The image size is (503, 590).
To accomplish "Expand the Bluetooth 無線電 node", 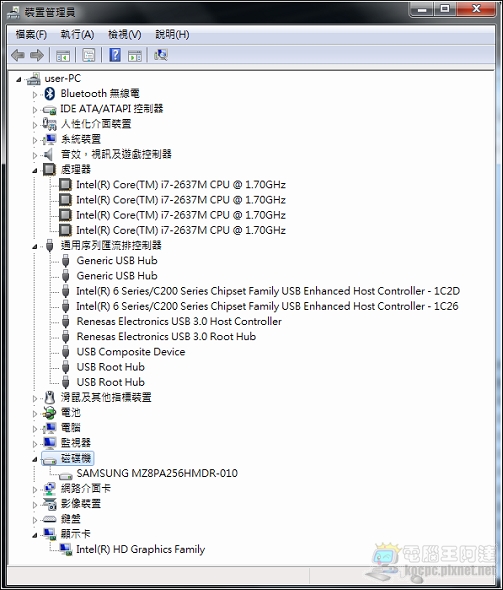I will tap(35, 94).
